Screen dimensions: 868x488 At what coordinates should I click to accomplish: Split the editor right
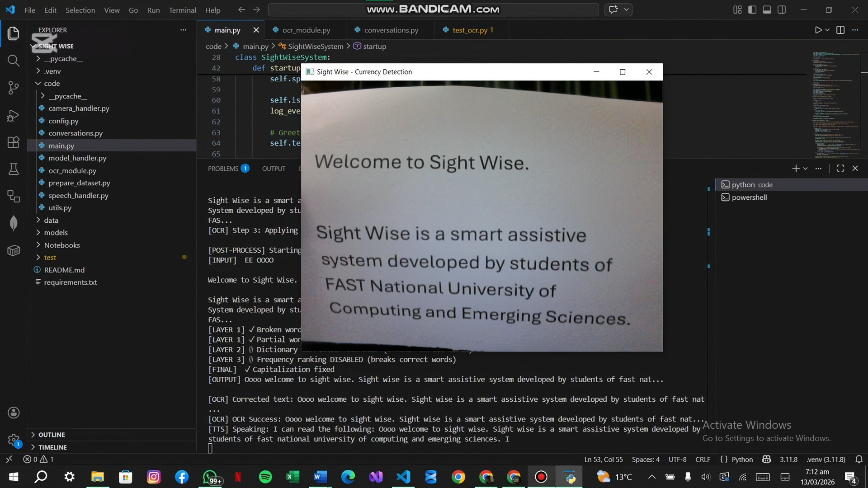click(x=840, y=30)
